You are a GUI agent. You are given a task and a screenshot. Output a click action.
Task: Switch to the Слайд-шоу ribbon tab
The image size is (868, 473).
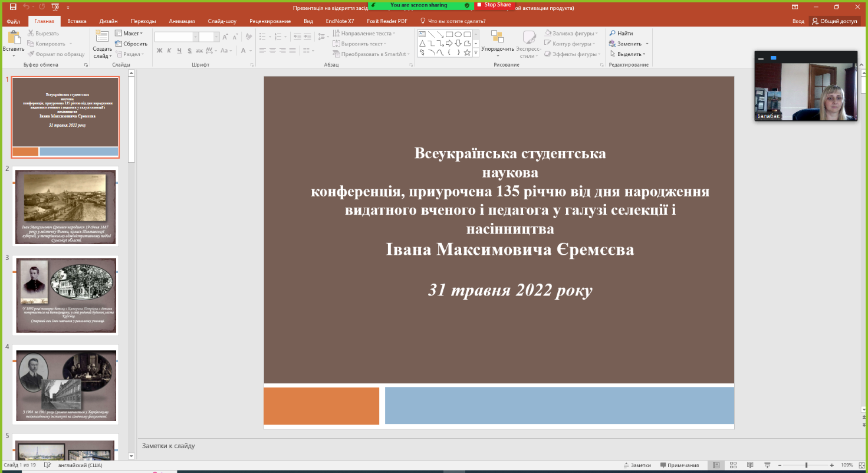(222, 21)
